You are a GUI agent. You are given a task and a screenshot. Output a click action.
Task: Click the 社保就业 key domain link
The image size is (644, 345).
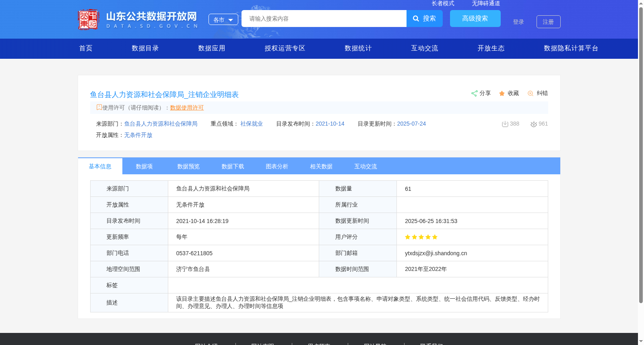click(252, 124)
